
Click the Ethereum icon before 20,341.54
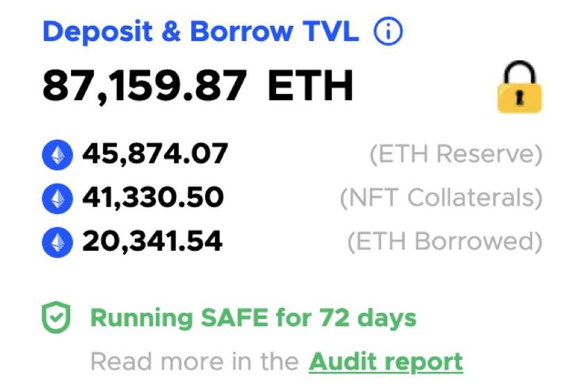(58, 242)
